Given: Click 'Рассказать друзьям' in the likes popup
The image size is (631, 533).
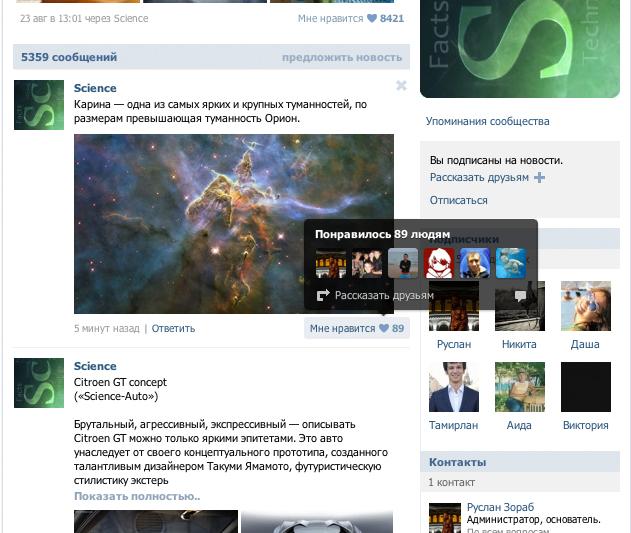Looking at the screenshot, I should pyautogui.click(x=384, y=295).
